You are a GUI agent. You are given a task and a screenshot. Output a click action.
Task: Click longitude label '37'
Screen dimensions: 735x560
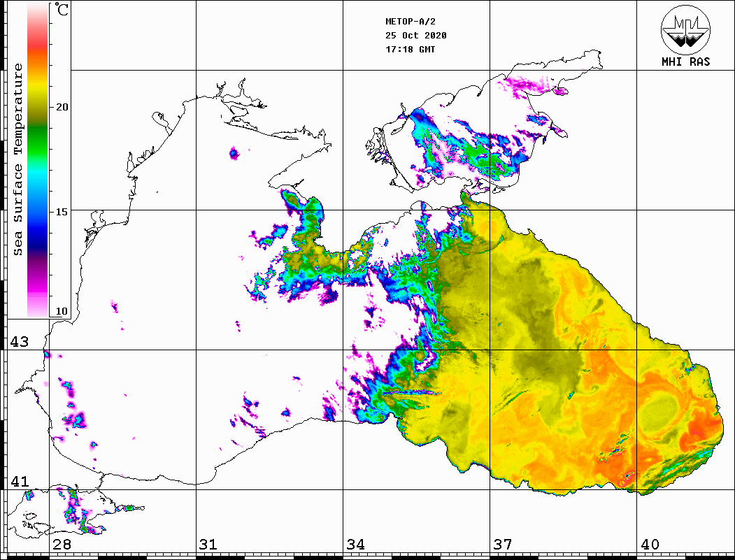[x=503, y=545]
